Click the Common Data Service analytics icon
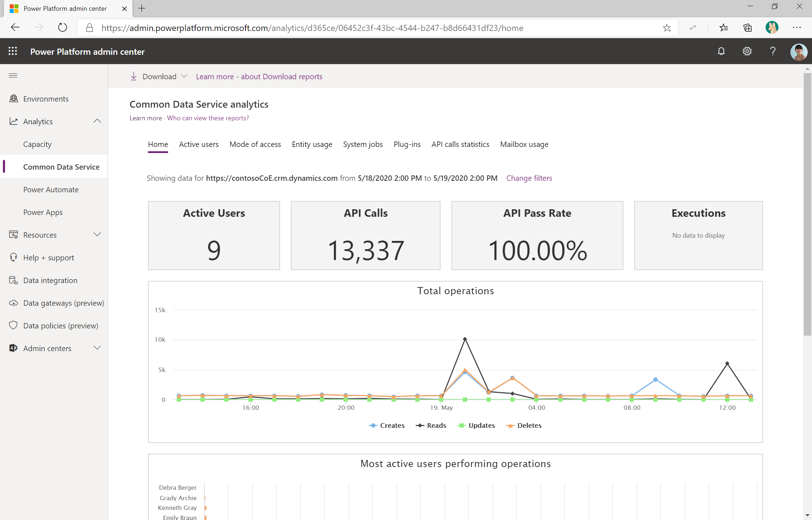This screenshot has width=812, height=520. click(61, 166)
